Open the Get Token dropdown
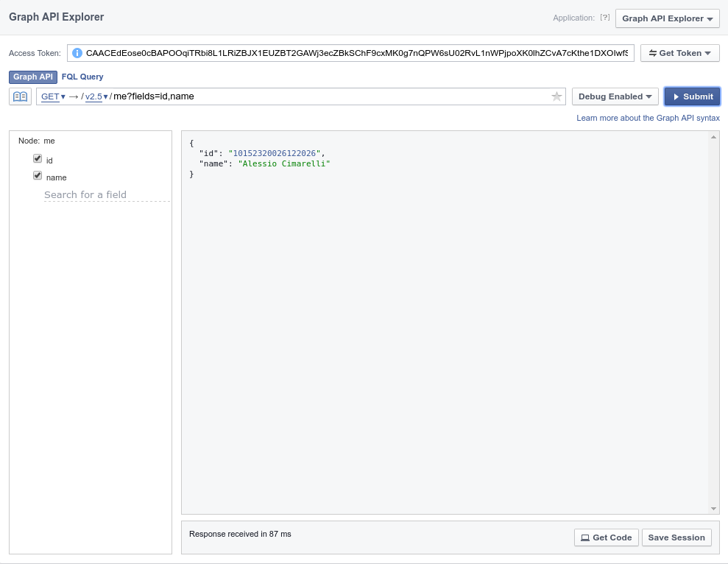The image size is (728, 564). (x=679, y=53)
